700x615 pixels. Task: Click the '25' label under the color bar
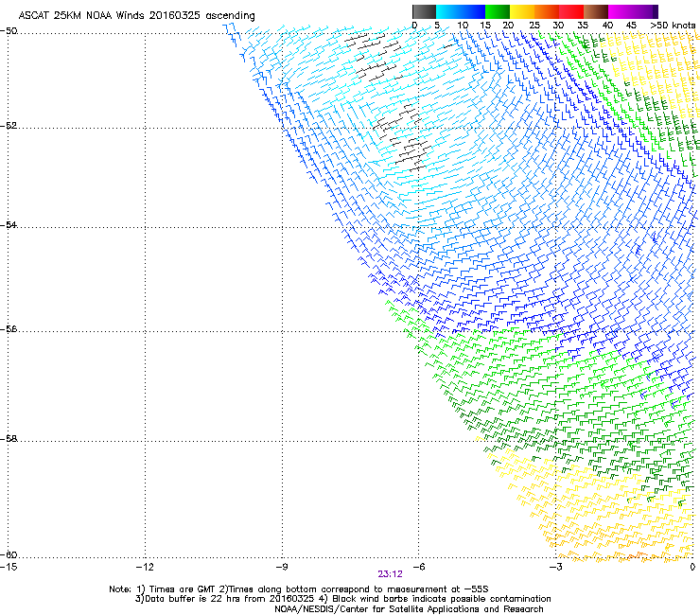(534, 26)
